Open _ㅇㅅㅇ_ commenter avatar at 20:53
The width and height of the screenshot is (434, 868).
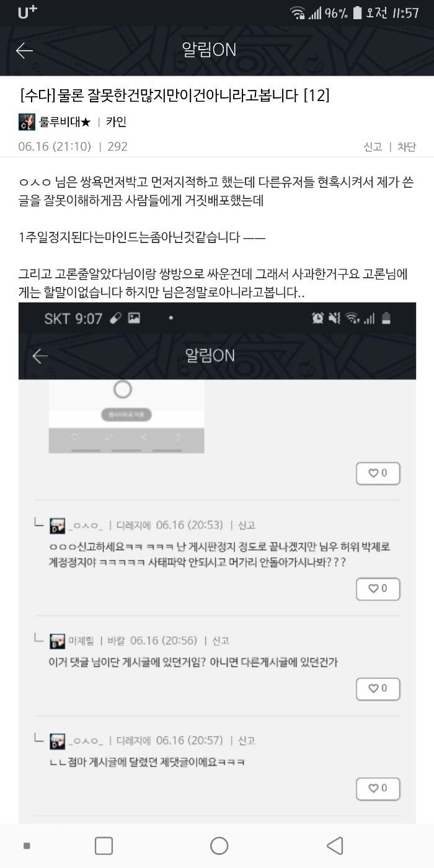pyautogui.click(x=57, y=525)
